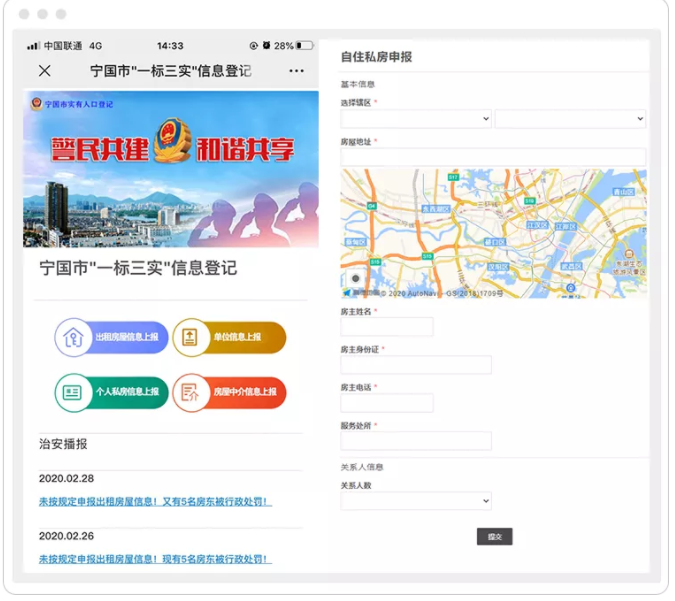Click the police badge emblem in banner

click(173, 149)
